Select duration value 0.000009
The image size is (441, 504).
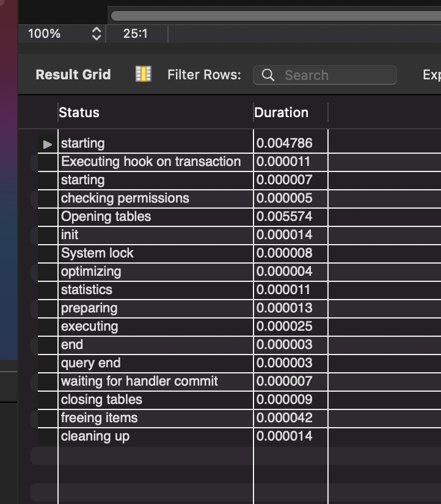coord(291,400)
